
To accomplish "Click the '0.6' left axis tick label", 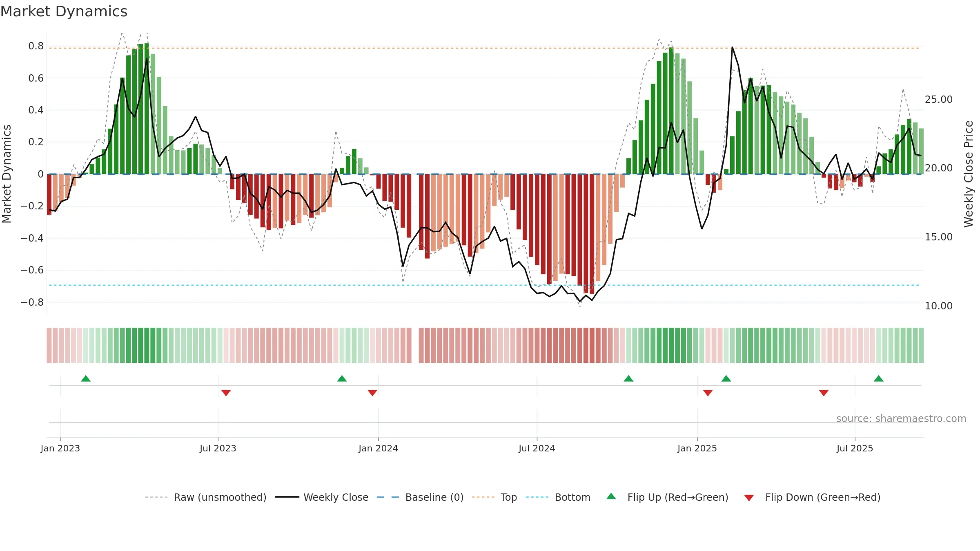I will pos(36,78).
